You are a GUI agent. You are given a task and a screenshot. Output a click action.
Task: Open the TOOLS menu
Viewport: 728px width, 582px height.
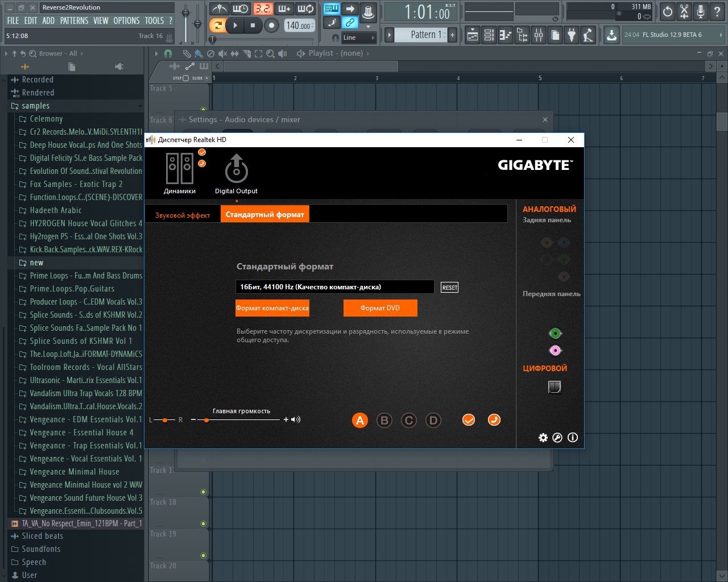pyautogui.click(x=154, y=20)
